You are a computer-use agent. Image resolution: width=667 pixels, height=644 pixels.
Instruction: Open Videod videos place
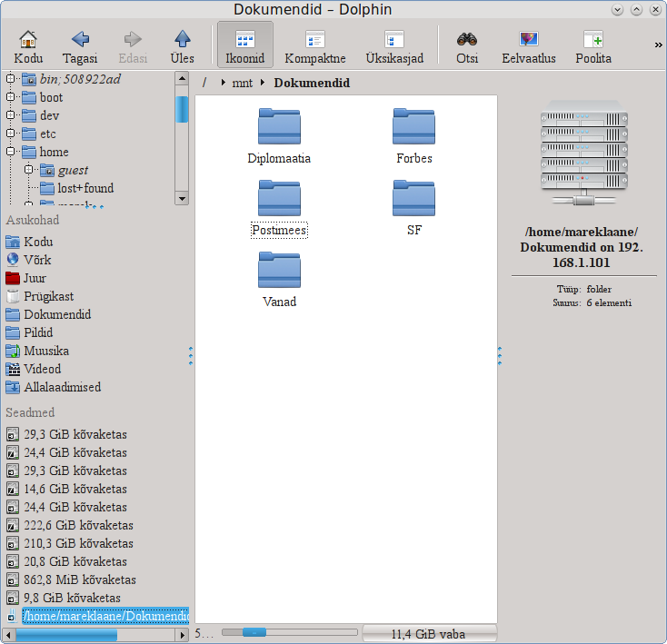(34, 369)
